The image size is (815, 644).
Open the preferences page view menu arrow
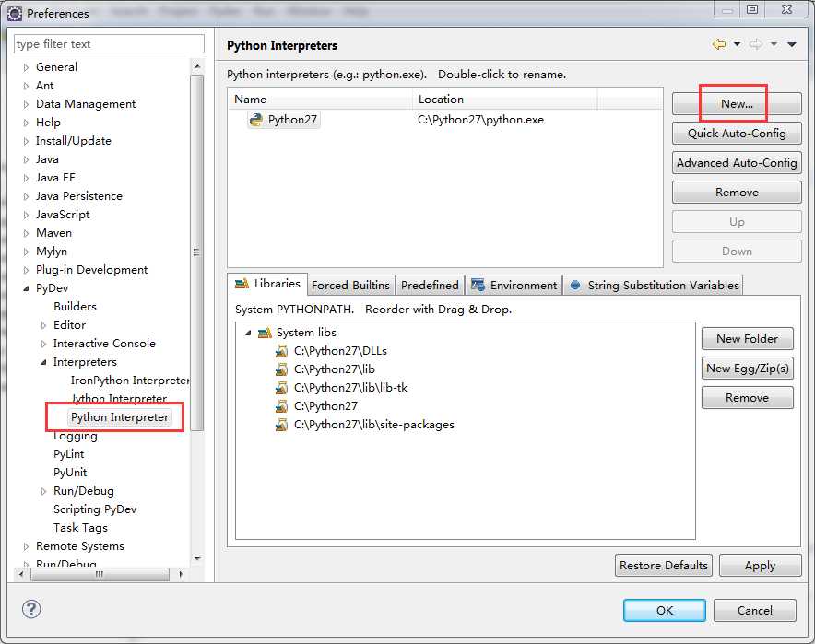click(792, 44)
